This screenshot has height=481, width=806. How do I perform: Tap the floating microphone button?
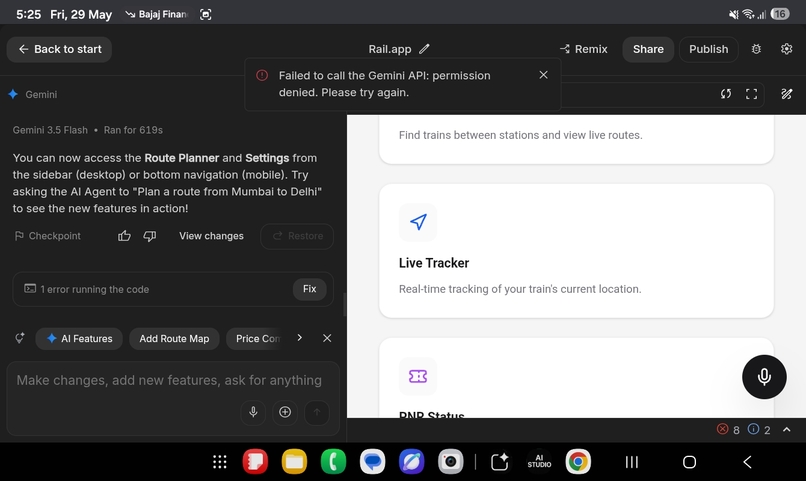pos(764,377)
